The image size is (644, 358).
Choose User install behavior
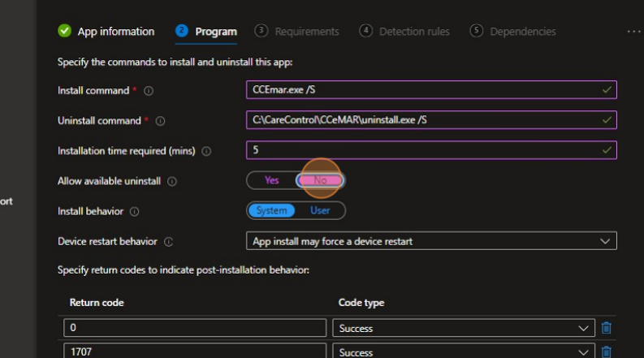320,210
